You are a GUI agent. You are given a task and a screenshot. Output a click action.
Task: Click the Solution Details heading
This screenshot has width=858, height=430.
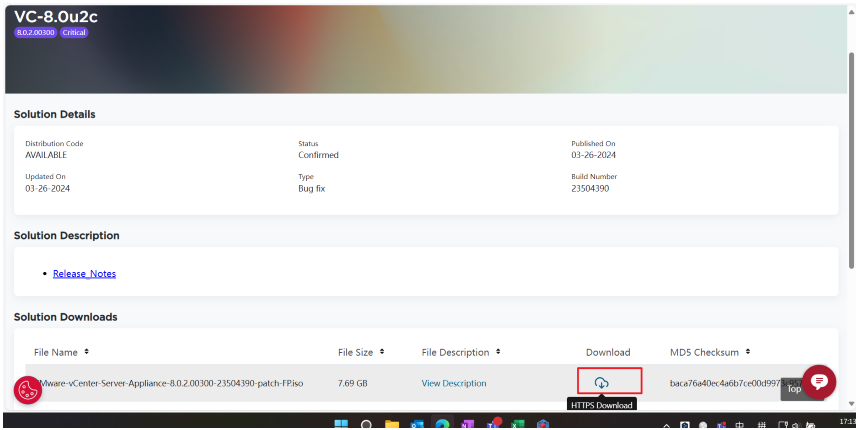coord(55,114)
